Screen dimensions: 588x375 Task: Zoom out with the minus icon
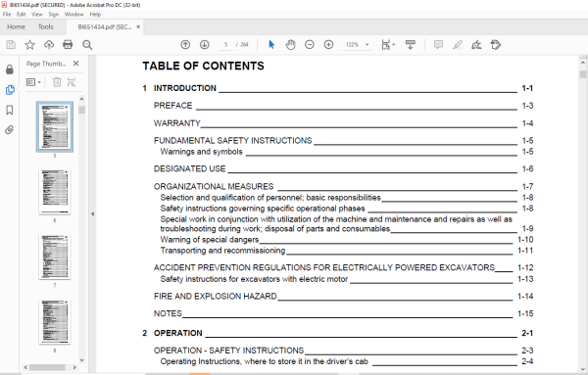310,45
